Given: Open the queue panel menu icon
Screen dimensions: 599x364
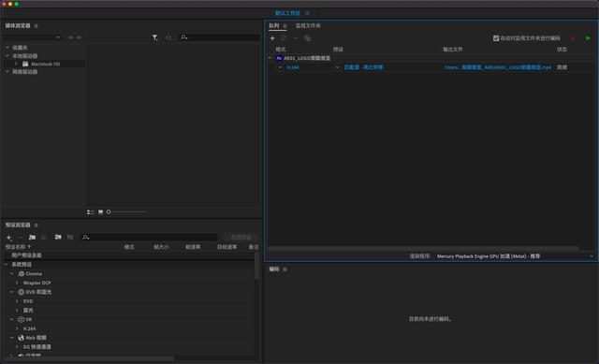Looking at the screenshot, I should click(285, 26).
